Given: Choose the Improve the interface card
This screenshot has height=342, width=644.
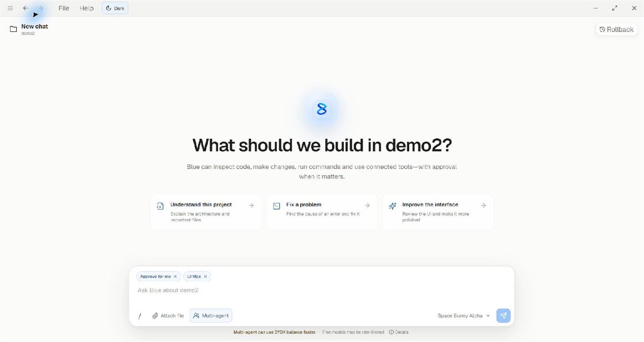Looking at the screenshot, I should point(438,212).
